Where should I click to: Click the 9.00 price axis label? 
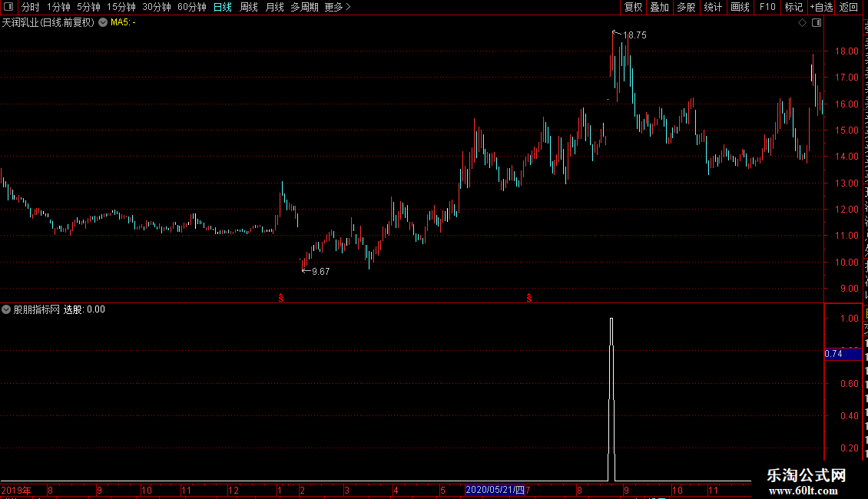pyautogui.click(x=849, y=288)
